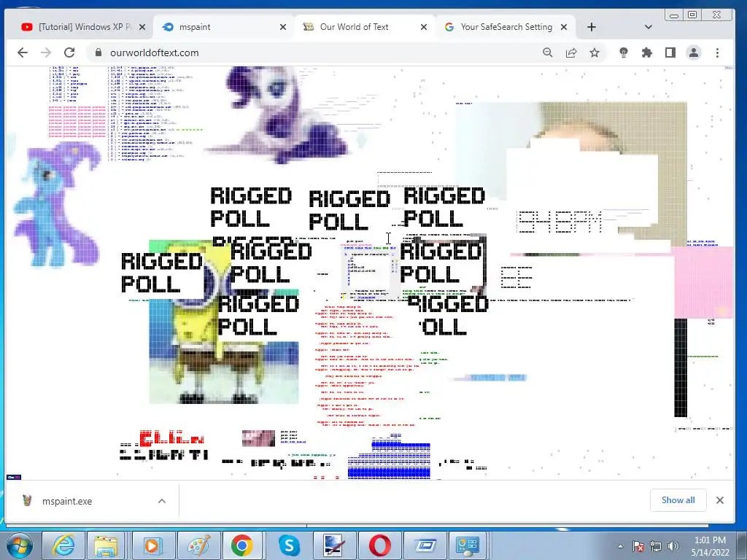This screenshot has height=560, width=747.
Task: Click the Chrome taskbar icon
Action: 242,545
